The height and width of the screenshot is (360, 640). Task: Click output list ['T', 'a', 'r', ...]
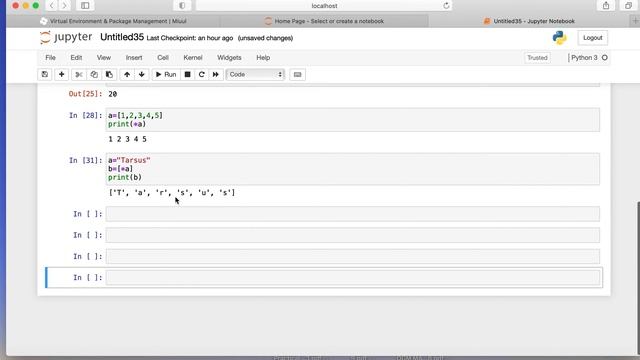pos(172,193)
